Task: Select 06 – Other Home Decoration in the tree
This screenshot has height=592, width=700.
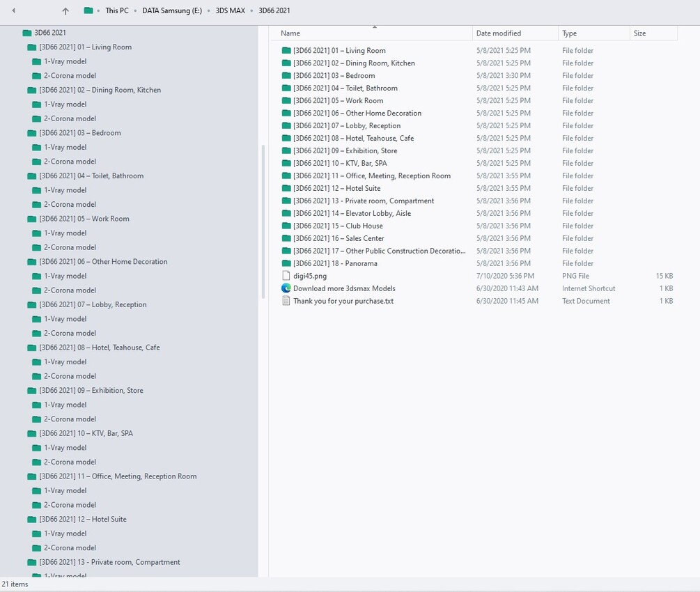Action: point(103,262)
